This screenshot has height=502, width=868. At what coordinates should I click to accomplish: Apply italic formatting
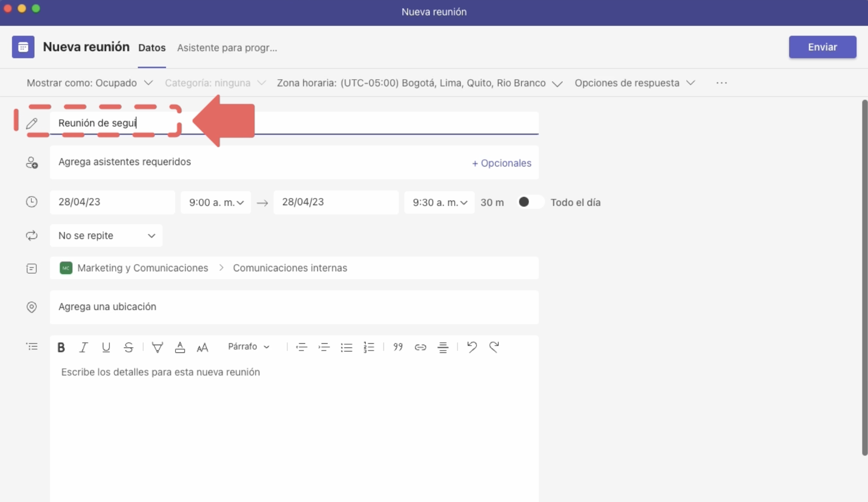[x=83, y=347]
